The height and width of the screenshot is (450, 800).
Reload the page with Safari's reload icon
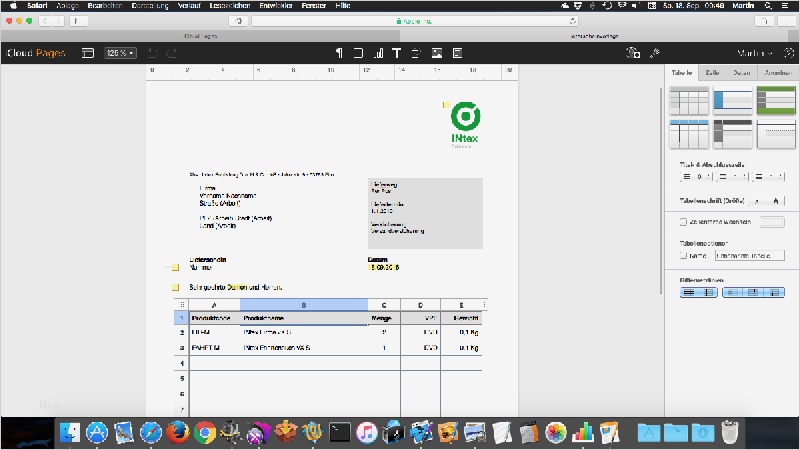click(573, 21)
